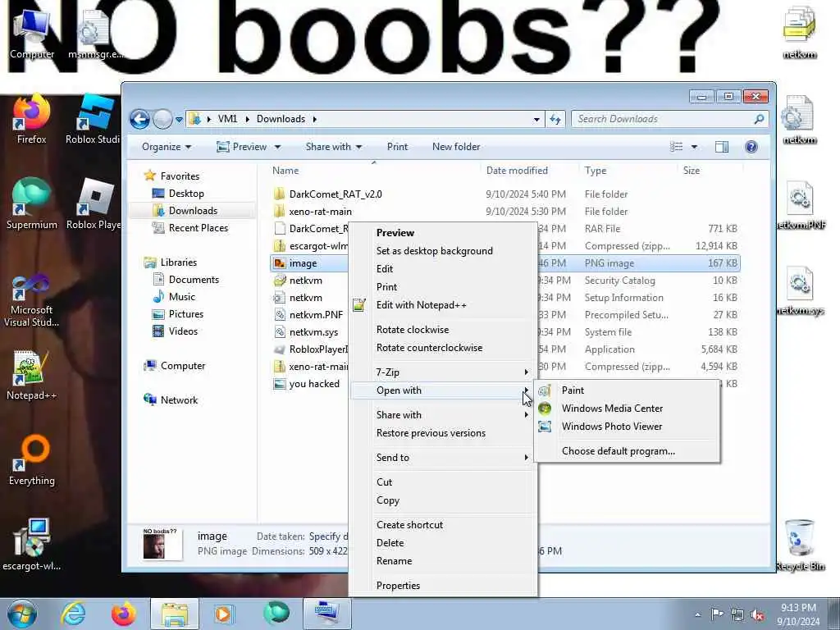Image resolution: width=840 pixels, height=630 pixels.
Task: Select netkvm.sys file row
Action: (x=504, y=332)
